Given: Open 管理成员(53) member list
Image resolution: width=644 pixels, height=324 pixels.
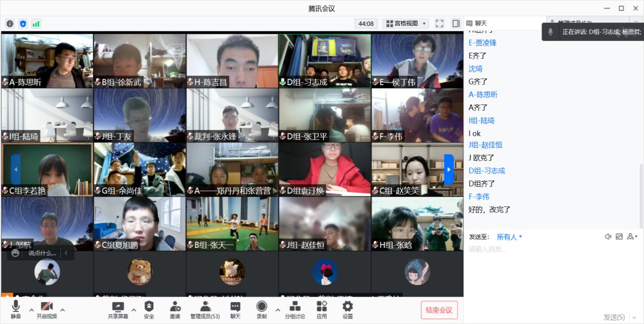Looking at the screenshot, I should coord(205,310).
